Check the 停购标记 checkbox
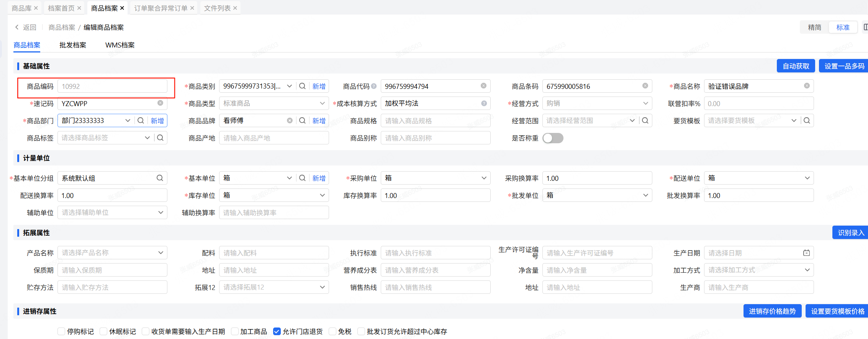The height and width of the screenshot is (339, 868). click(x=61, y=331)
